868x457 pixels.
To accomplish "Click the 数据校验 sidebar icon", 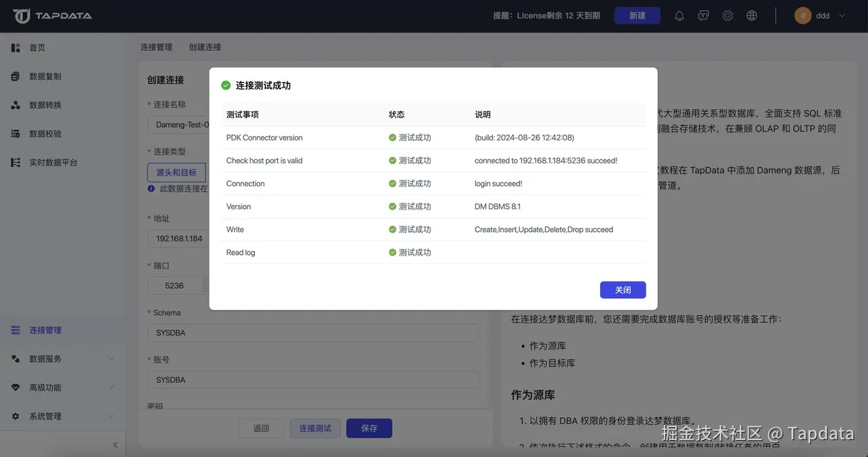I will coord(16,134).
